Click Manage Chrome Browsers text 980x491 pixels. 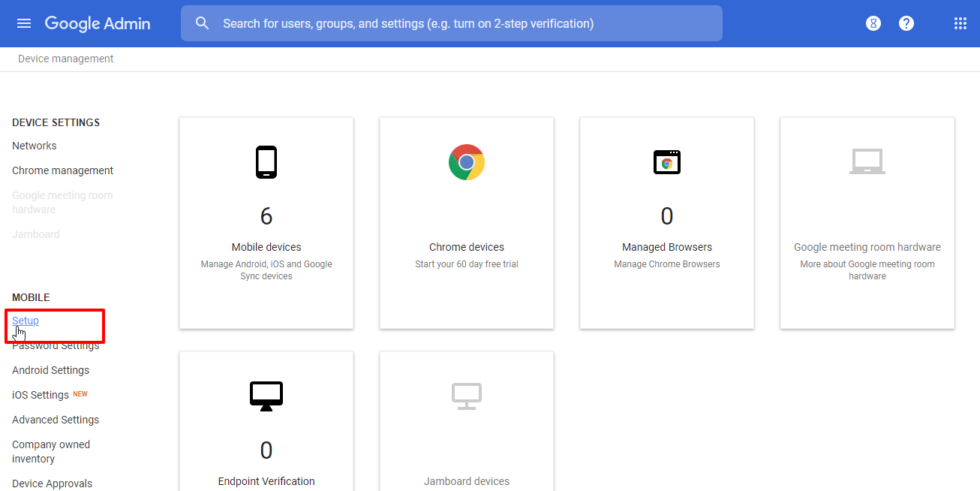click(x=667, y=264)
